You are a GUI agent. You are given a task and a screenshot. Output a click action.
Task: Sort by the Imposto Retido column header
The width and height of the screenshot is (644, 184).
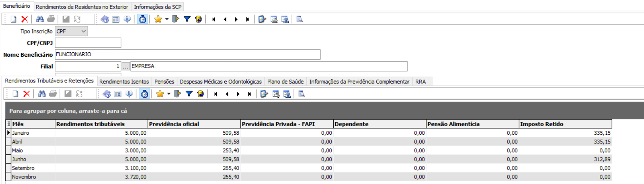coord(565,124)
